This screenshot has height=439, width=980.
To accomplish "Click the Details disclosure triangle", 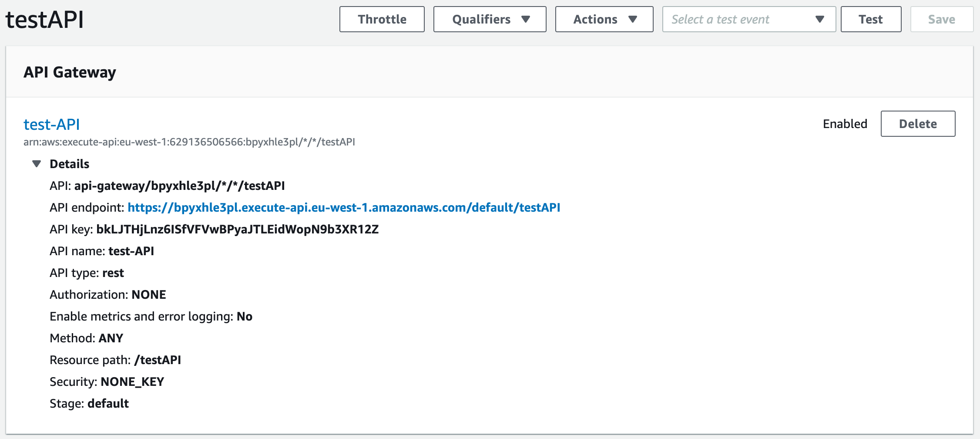I will point(37,163).
